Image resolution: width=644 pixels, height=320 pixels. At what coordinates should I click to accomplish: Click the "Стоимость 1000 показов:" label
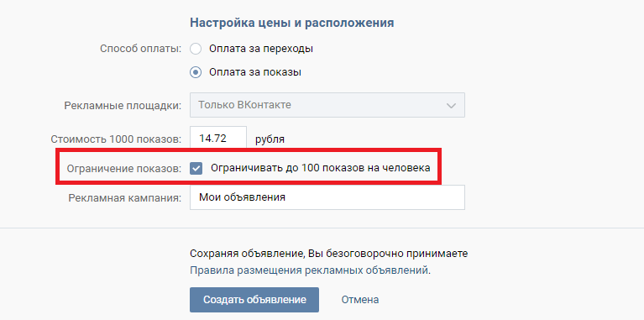(x=116, y=139)
